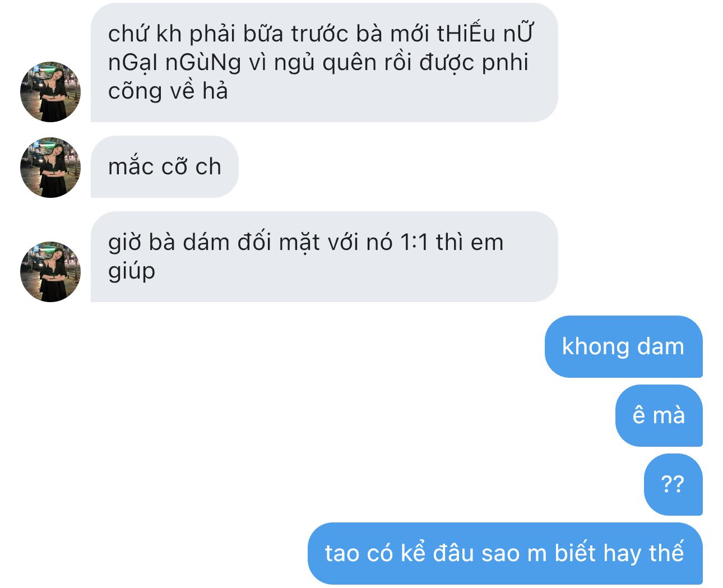This screenshot has height=588, width=723.
Task: Select avatar beside 'giờ bà dám đối mặt' message
Action: pos(50,272)
